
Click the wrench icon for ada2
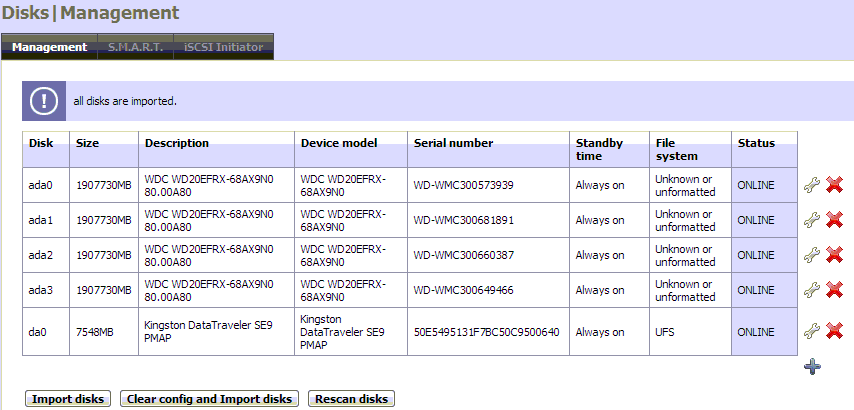[813, 255]
